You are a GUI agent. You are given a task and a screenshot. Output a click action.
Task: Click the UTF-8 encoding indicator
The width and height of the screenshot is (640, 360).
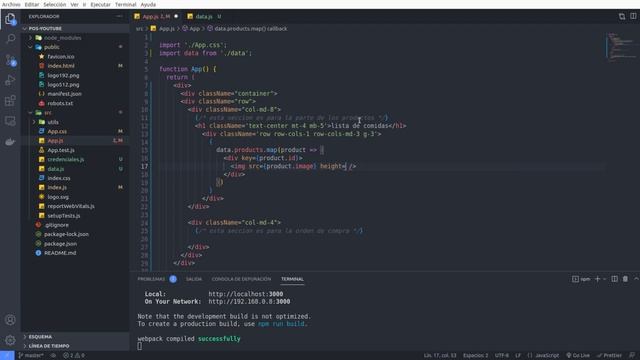pos(502,356)
